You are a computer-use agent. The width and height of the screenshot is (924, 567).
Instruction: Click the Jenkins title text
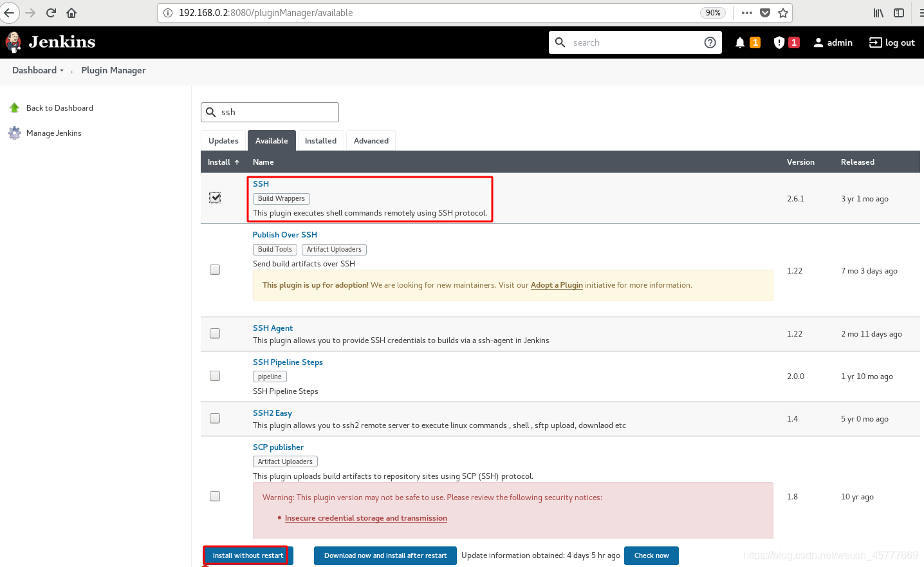tap(62, 42)
